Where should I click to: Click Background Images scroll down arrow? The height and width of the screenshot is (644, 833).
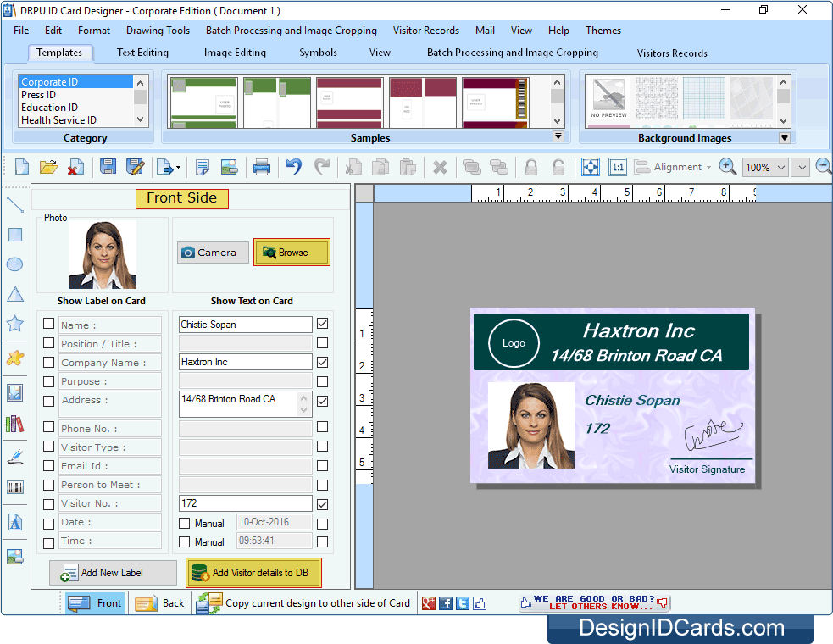click(783, 120)
